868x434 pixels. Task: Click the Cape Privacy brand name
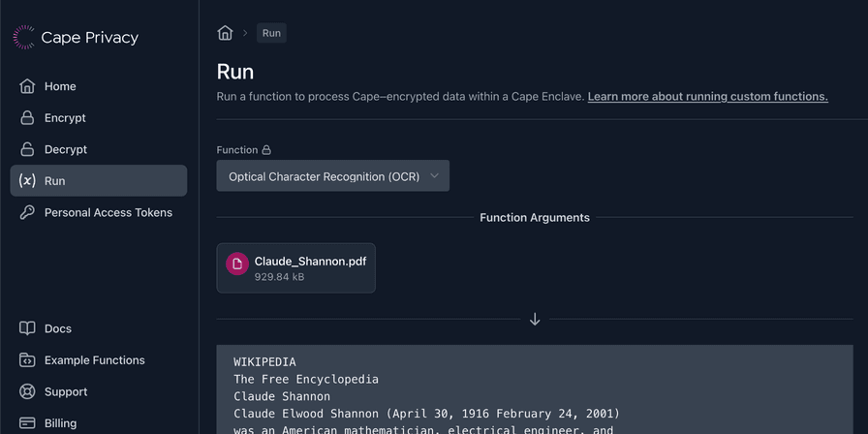coord(90,38)
